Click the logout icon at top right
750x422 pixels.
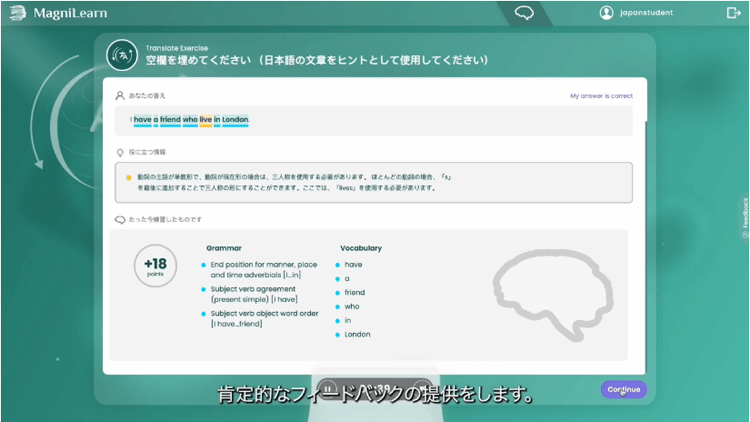(733, 13)
